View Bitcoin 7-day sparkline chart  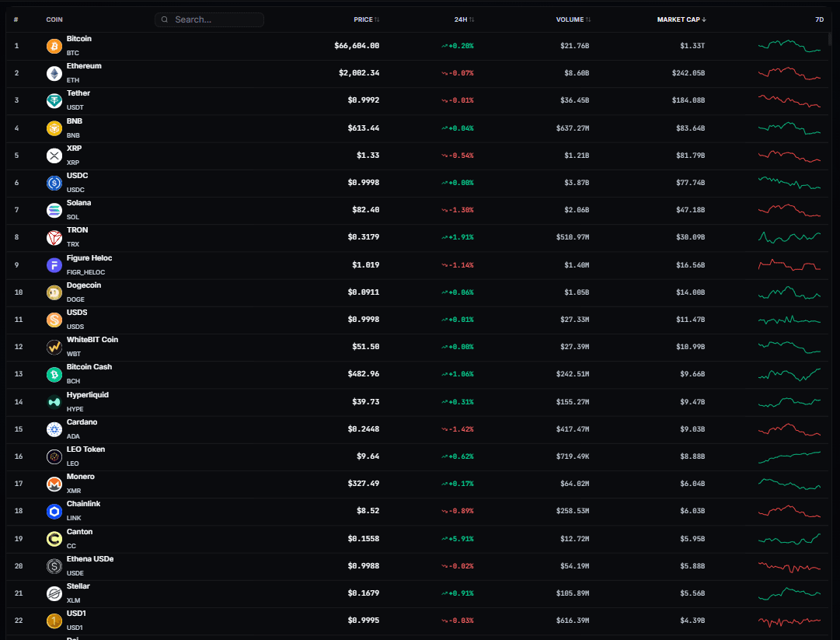(x=789, y=46)
